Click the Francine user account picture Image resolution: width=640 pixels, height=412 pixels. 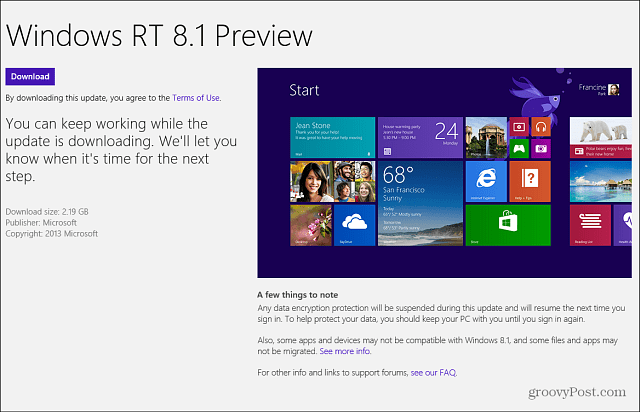click(x=613, y=89)
